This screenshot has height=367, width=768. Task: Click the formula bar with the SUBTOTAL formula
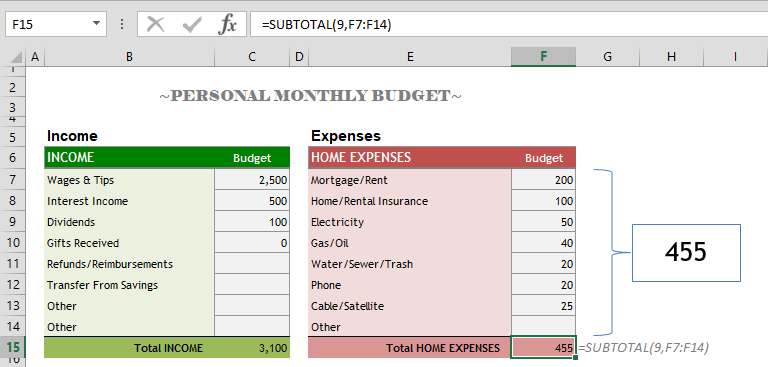(x=509, y=24)
